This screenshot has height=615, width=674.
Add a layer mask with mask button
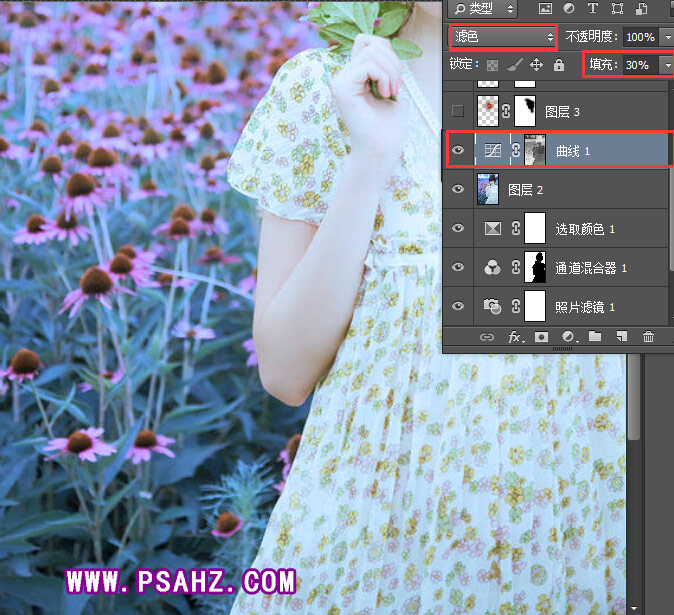pyautogui.click(x=541, y=337)
